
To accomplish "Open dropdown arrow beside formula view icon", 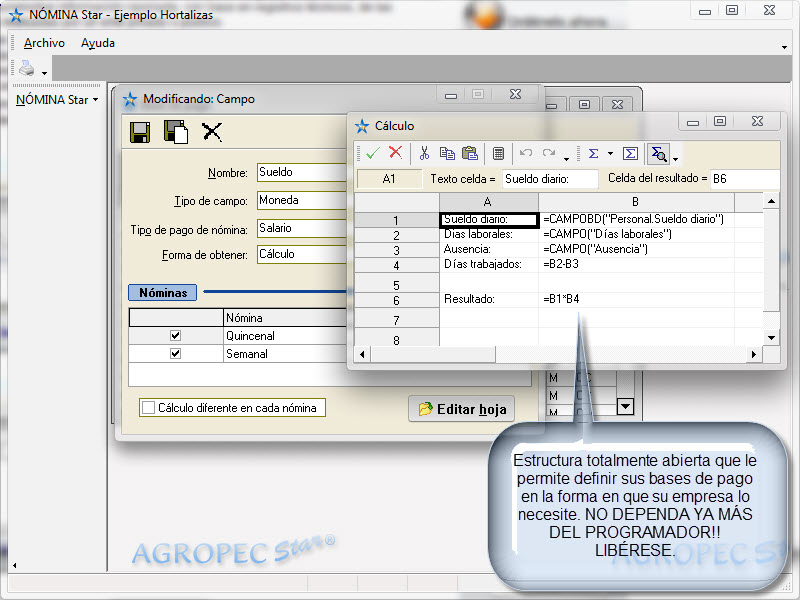I will 676,159.
